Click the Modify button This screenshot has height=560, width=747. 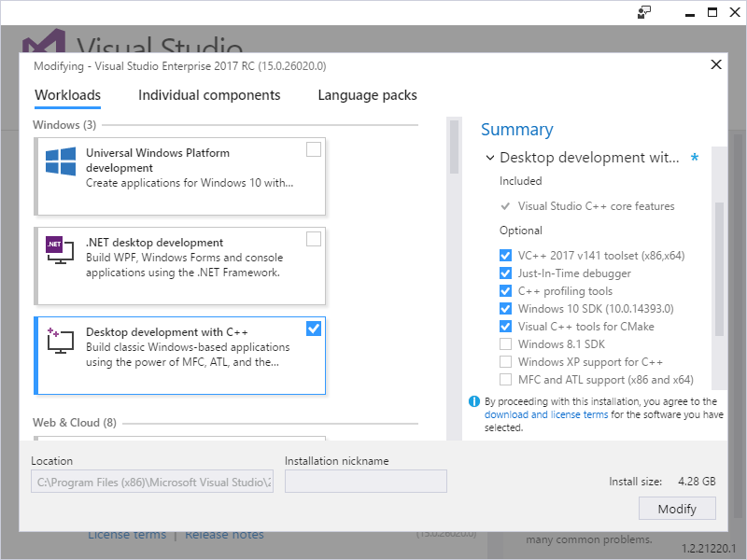pyautogui.click(x=677, y=509)
